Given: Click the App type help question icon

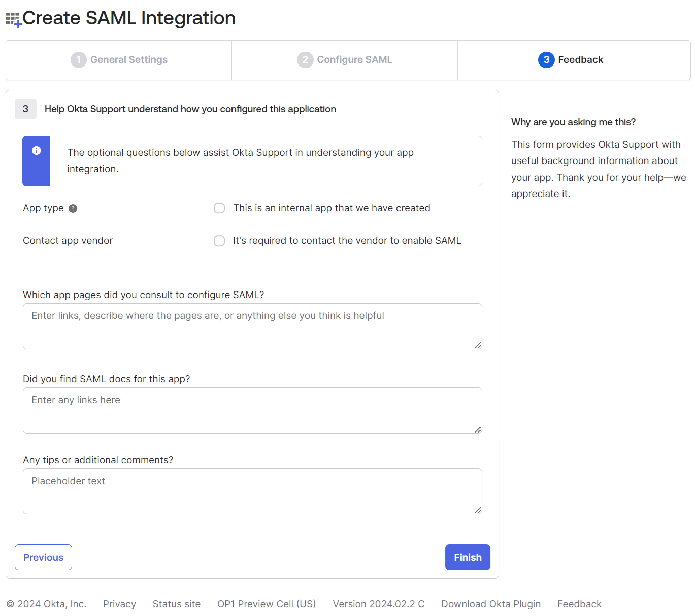Looking at the screenshot, I should click(x=73, y=208).
